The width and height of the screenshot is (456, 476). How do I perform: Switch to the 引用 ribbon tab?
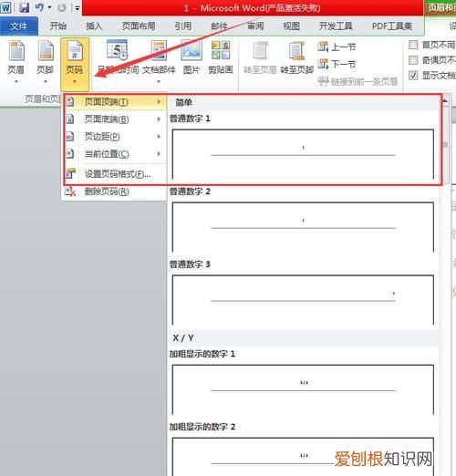182,26
